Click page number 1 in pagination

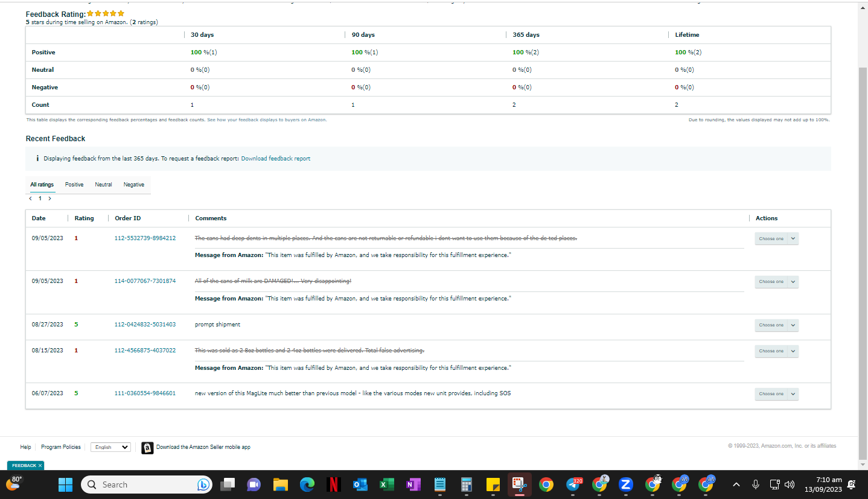[x=40, y=199]
